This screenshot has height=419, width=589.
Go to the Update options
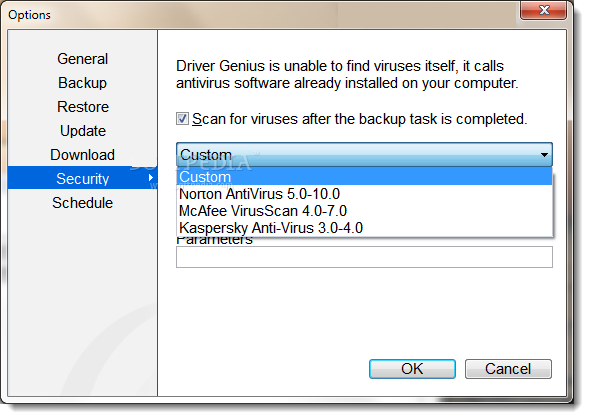(x=83, y=131)
